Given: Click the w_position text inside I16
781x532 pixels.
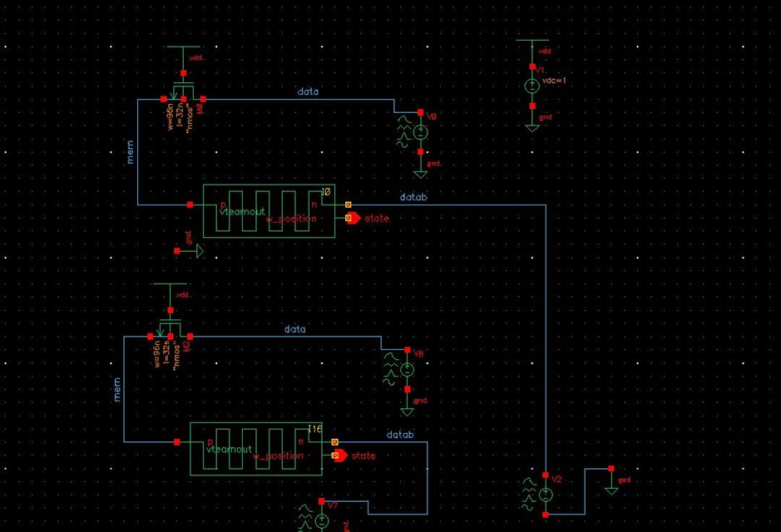Looking at the screenshot, I should (278, 456).
